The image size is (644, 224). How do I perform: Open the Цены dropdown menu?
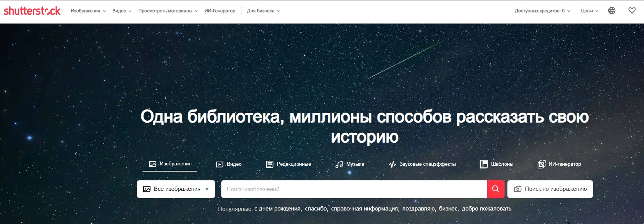(x=589, y=11)
